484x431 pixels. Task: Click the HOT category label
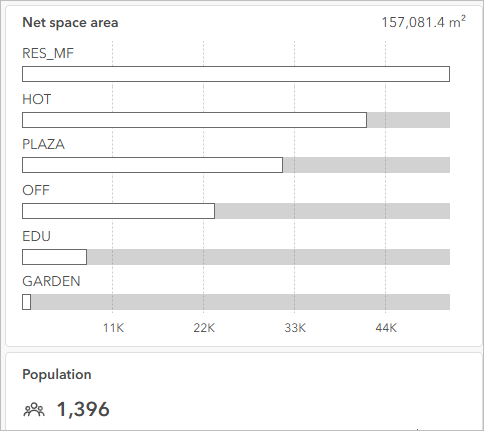tap(37, 99)
